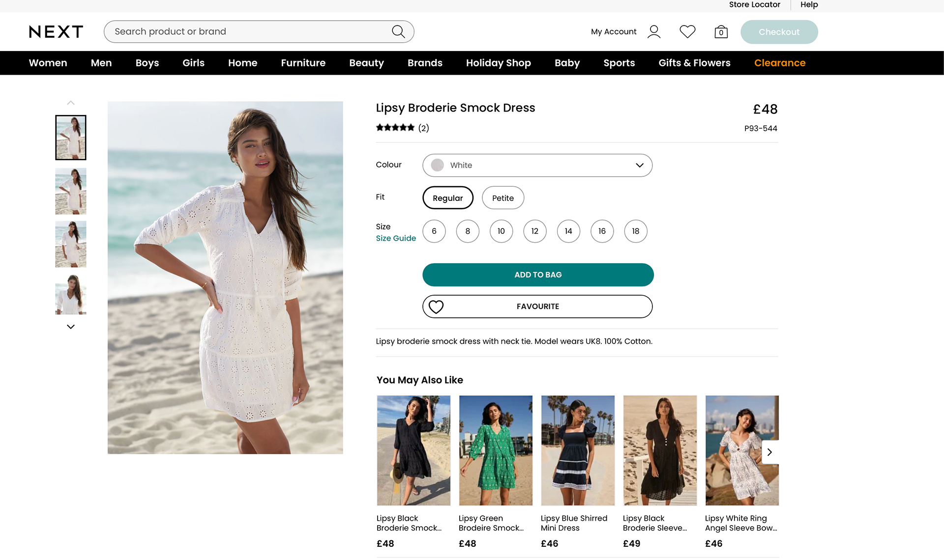This screenshot has height=560, width=944.
Task: Choose size 10
Action: [x=501, y=231]
